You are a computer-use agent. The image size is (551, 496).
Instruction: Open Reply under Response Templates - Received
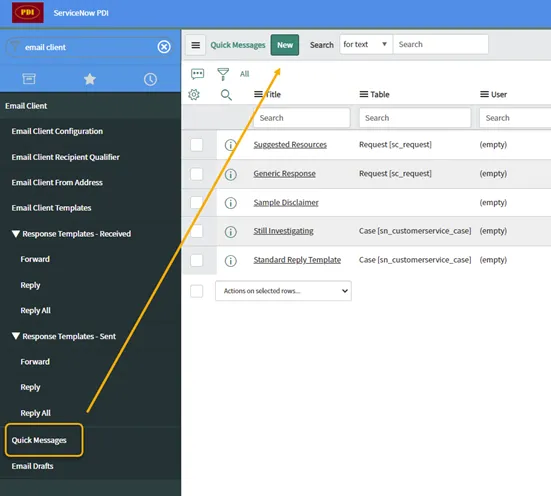click(x=30, y=285)
